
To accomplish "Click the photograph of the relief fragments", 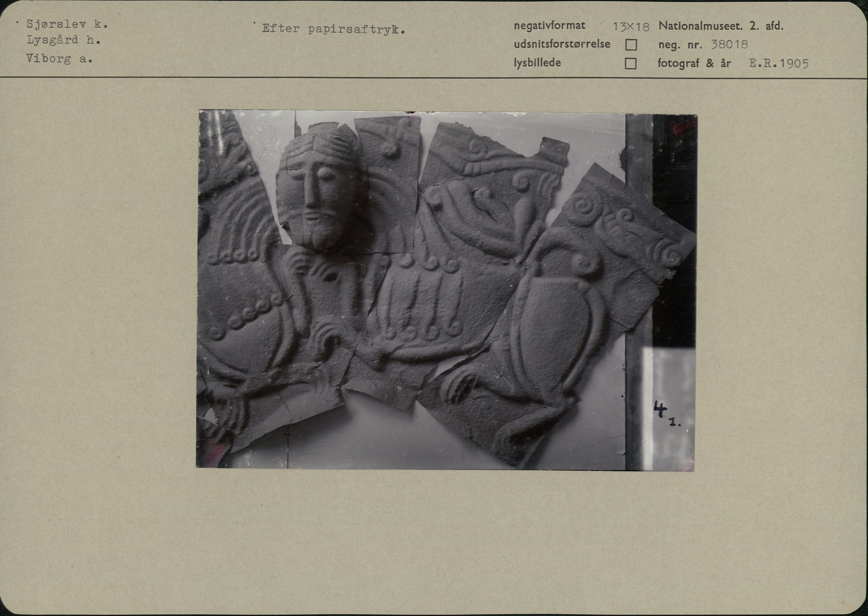I will (x=447, y=291).
